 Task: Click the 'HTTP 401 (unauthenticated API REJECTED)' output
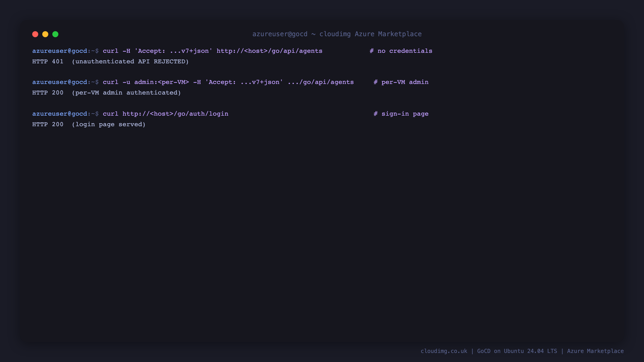click(x=110, y=61)
